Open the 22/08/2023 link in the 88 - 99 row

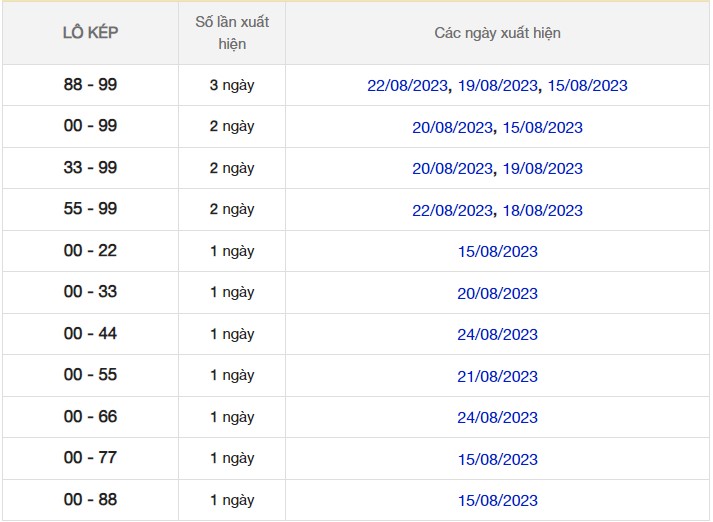click(x=408, y=86)
